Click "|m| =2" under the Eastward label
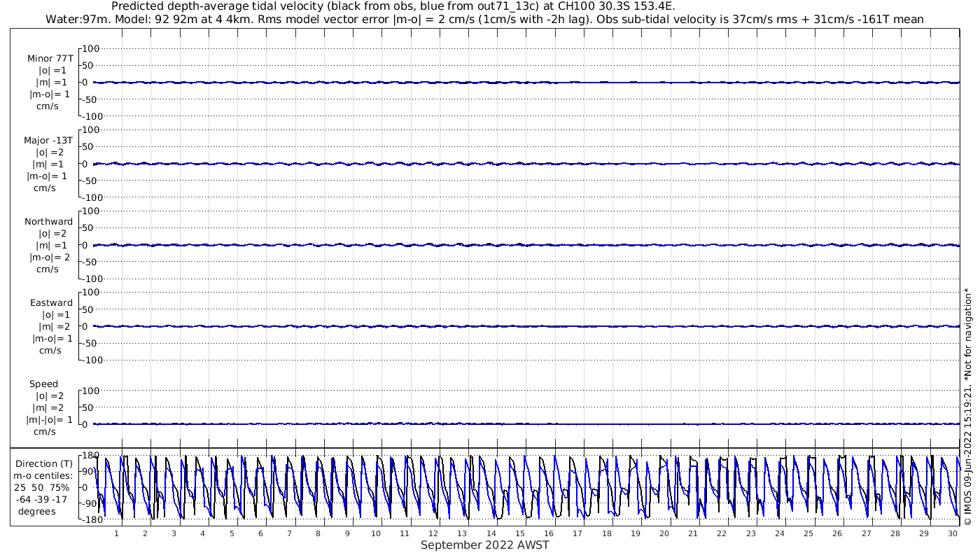The image size is (980, 560). click(54, 327)
